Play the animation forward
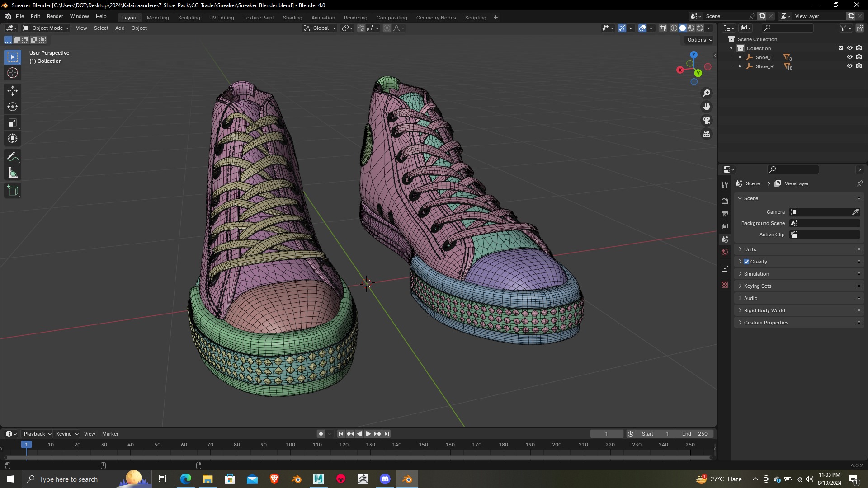 click(368, 434)
